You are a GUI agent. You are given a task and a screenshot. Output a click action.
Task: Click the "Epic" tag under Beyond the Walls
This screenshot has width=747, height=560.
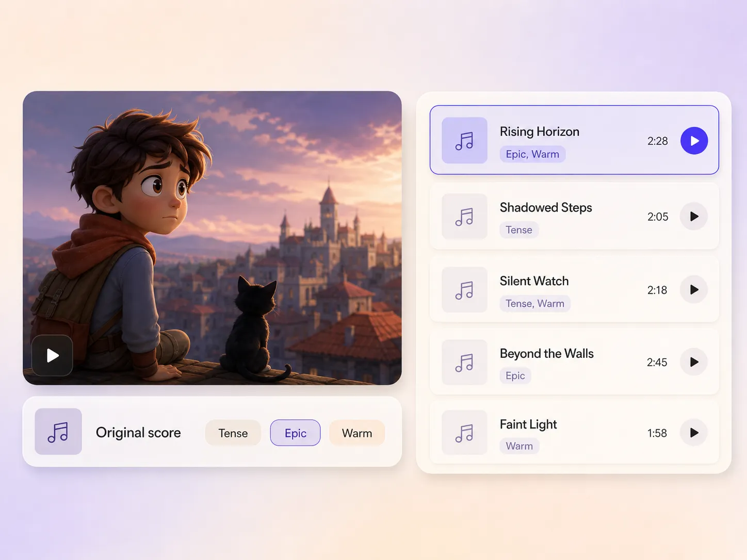click(515, 376)
